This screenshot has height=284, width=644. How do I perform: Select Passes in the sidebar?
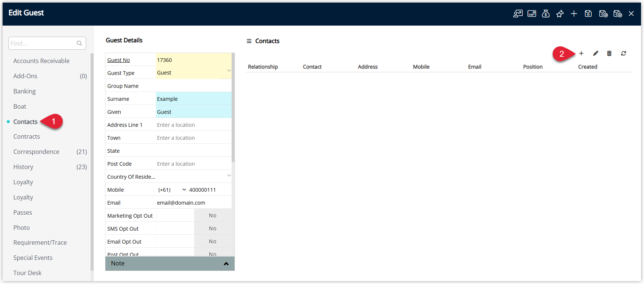[23, 212]
